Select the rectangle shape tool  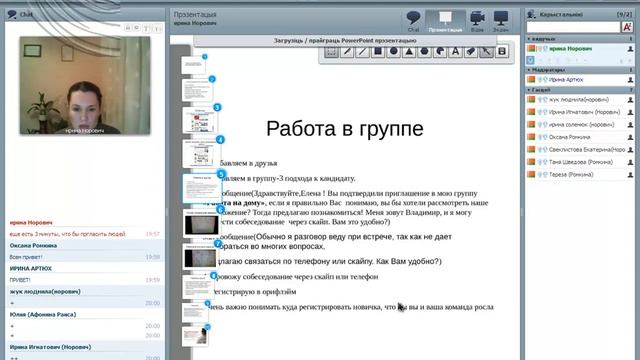378,52
